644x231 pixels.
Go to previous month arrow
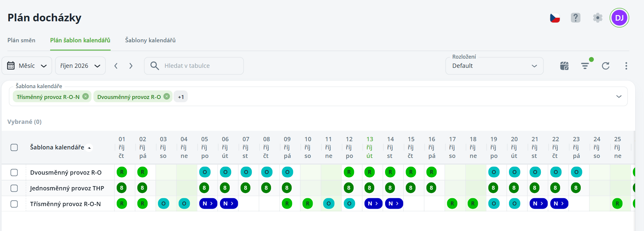click(116, 66)
